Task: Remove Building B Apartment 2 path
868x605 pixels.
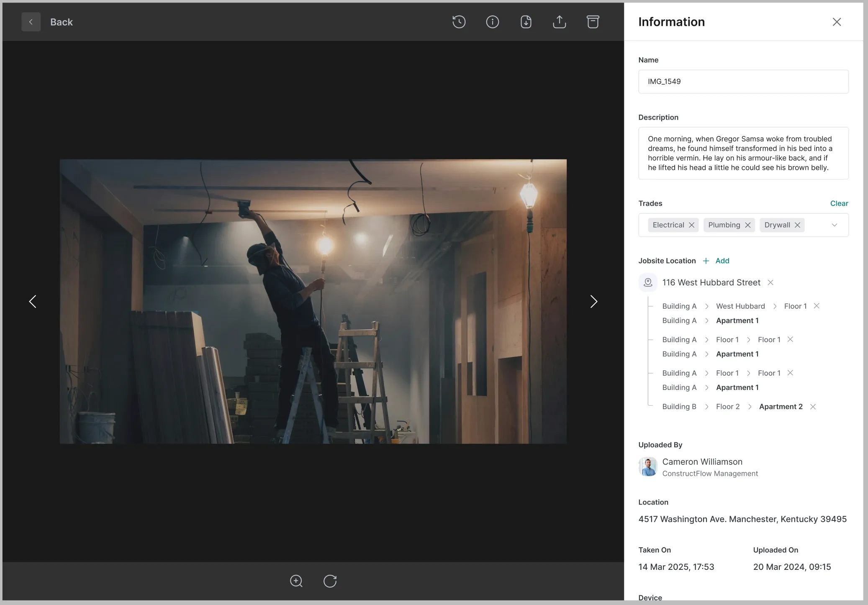Action: coord(813,407)
